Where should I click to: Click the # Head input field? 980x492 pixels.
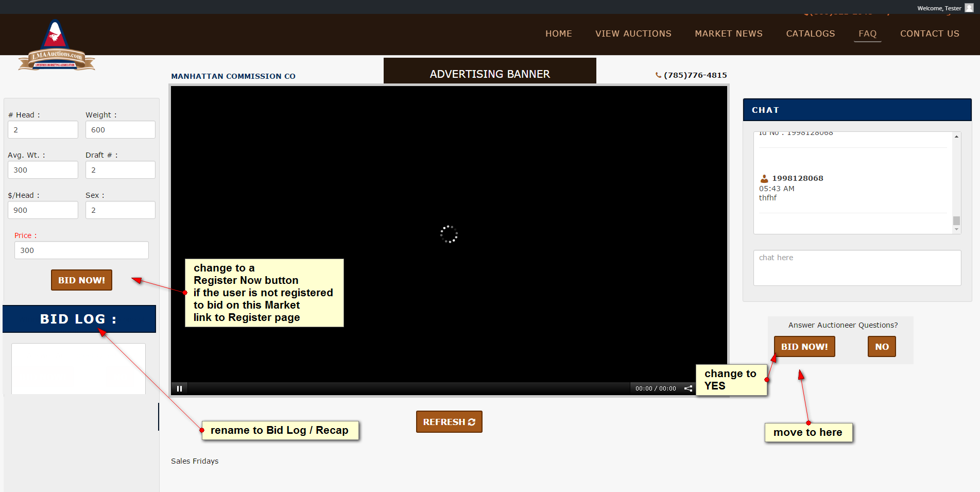click(x=43, y=130)
